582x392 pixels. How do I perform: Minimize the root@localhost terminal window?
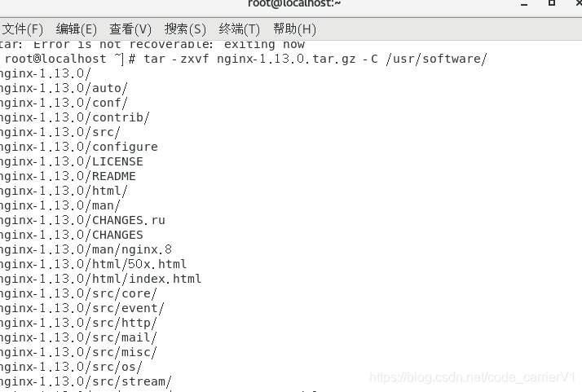tap(524, 4)
